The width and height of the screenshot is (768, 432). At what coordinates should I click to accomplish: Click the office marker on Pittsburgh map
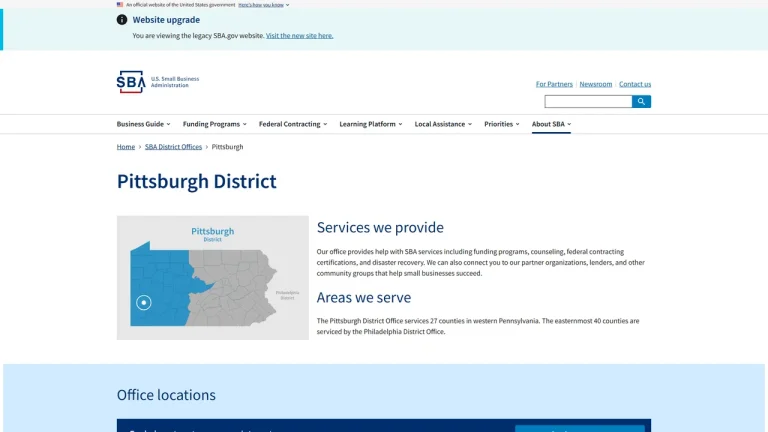tap(144, 303)
